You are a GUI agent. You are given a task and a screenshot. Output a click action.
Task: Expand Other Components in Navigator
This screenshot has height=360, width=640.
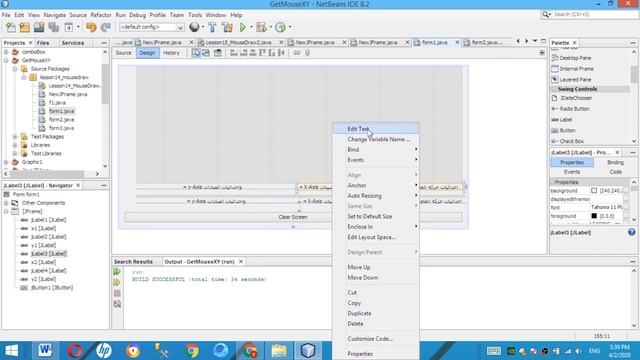pos(6,203)
